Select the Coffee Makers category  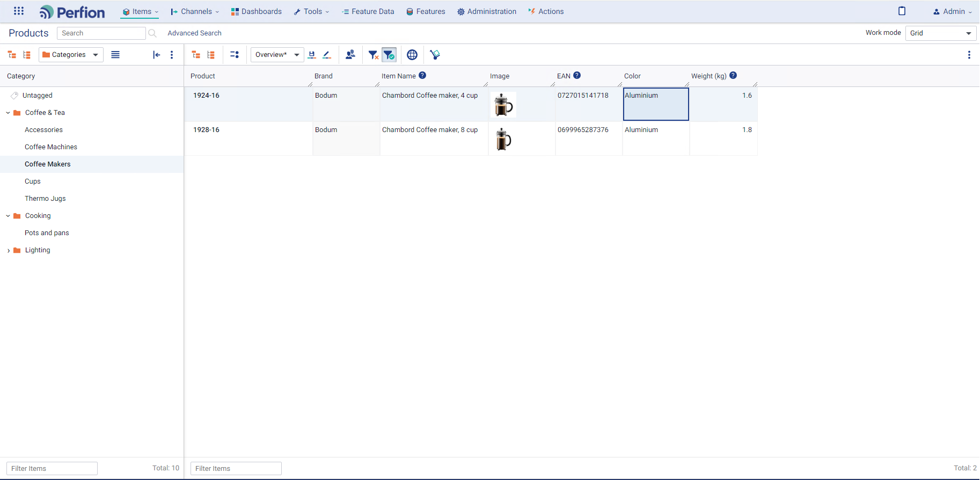pyautogui.click(x=48, y=164)
